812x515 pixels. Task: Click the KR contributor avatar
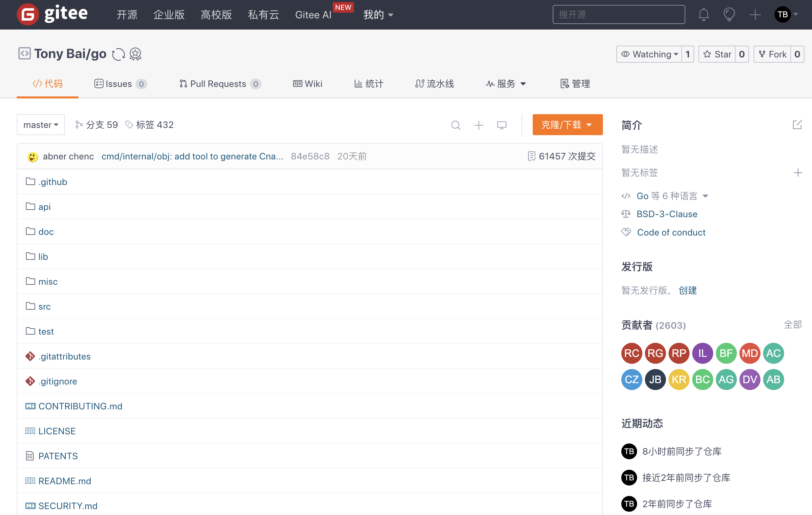678,379
